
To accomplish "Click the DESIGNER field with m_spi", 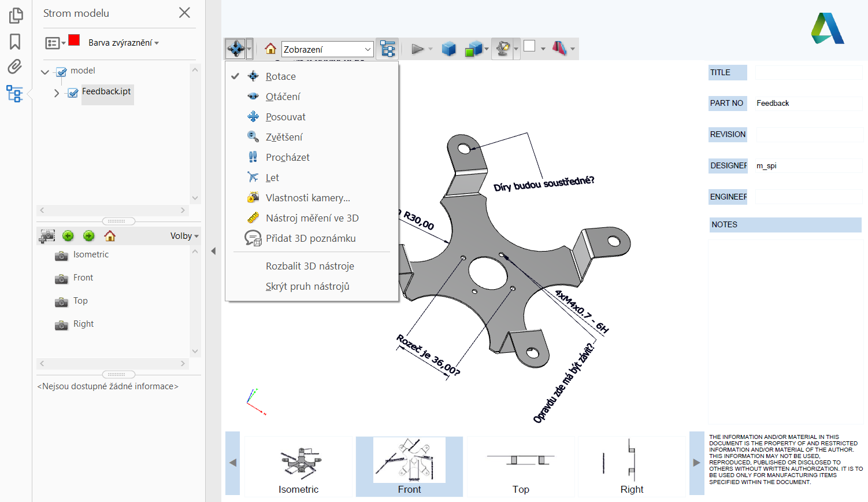I will pyautogui.click(x=808, y=166).
